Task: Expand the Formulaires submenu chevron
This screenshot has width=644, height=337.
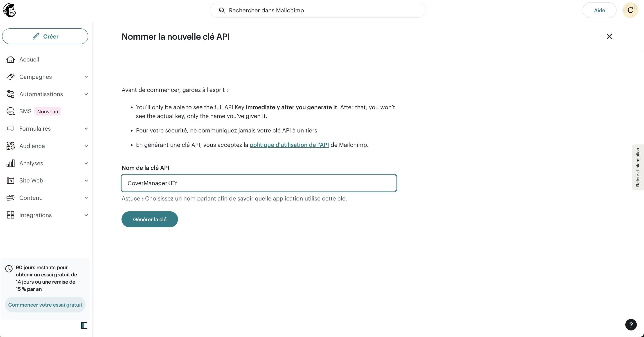Action: (86, 129)
